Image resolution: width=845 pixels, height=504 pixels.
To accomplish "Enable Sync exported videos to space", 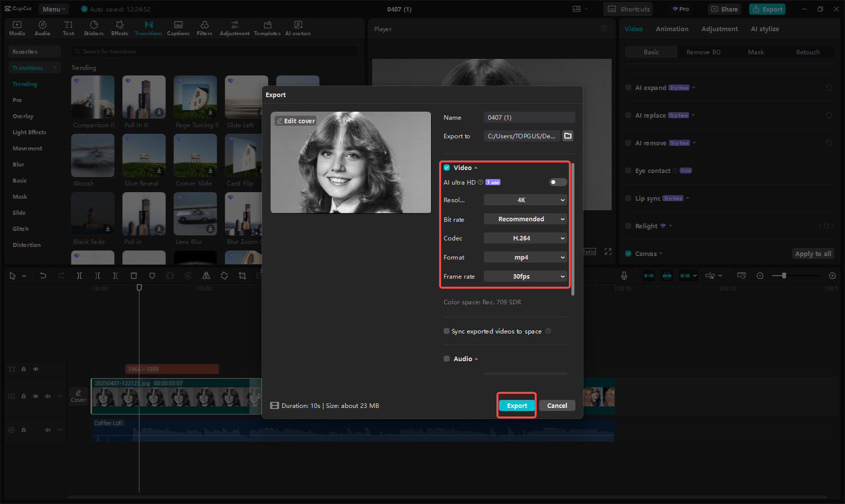I will (447, 331).
